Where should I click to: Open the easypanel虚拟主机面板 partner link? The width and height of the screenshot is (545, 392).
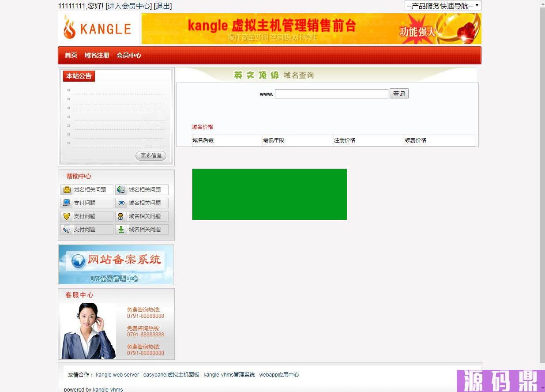[171, 375]
